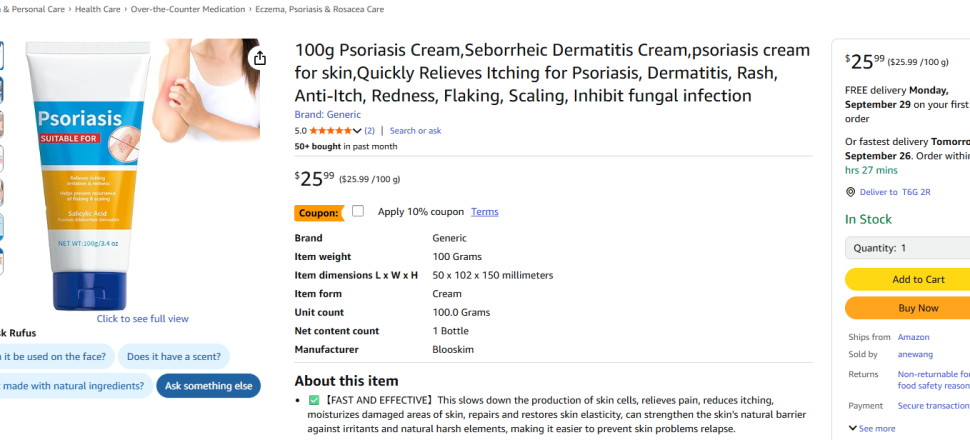This screenshot has height=440, width=970.
Task: Click the orange Coupon badge
Action: (x=318, y=212)
